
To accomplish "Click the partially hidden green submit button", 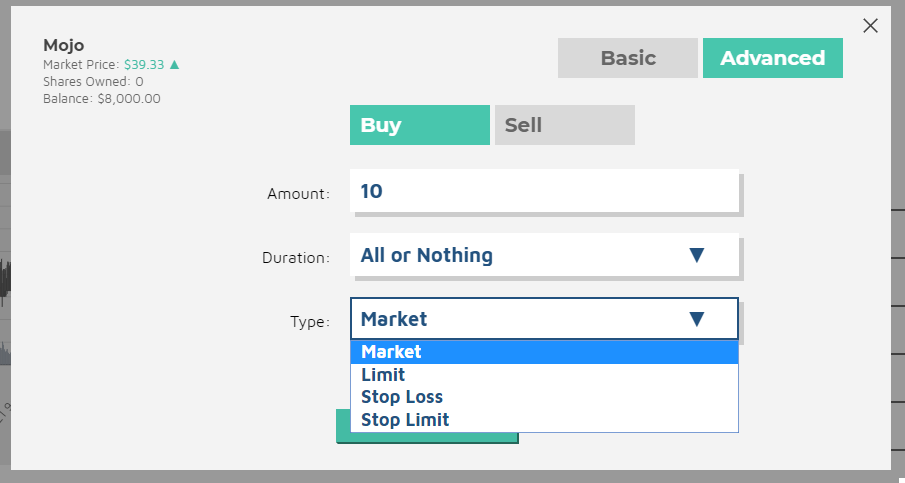I will (x=427, y=438).
